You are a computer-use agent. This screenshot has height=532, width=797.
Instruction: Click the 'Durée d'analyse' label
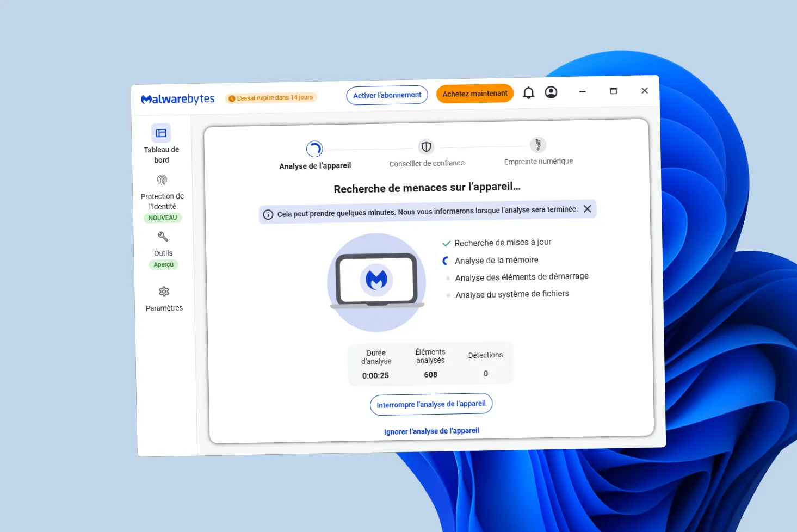376,357
